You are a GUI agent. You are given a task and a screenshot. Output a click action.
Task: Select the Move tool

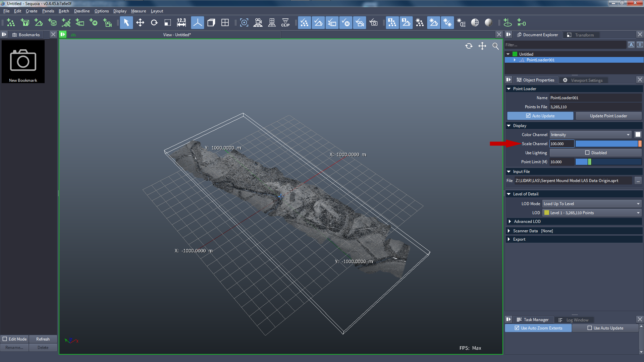tap(140, 23)
